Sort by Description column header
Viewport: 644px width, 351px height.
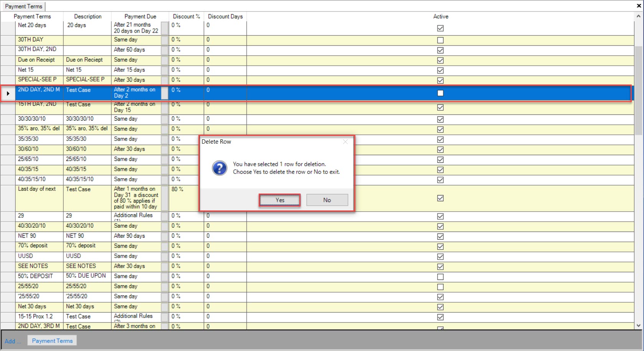(88, 17)
